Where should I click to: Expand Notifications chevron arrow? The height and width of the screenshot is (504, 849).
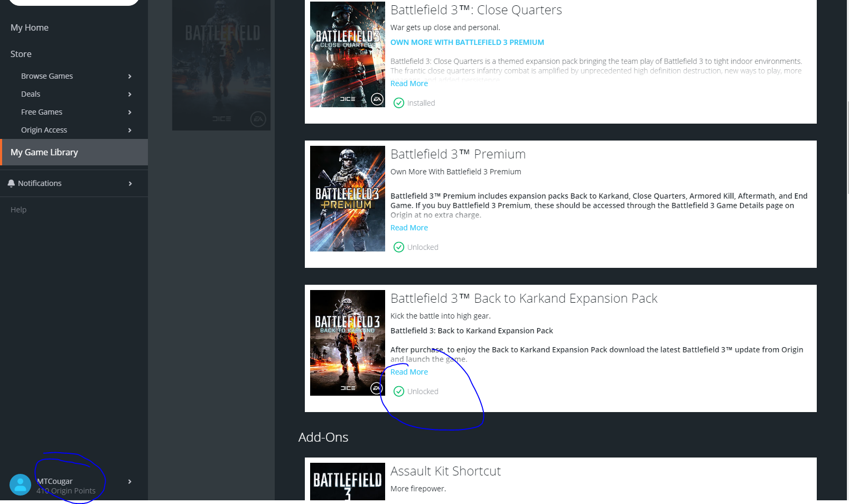tap(130, 184)
